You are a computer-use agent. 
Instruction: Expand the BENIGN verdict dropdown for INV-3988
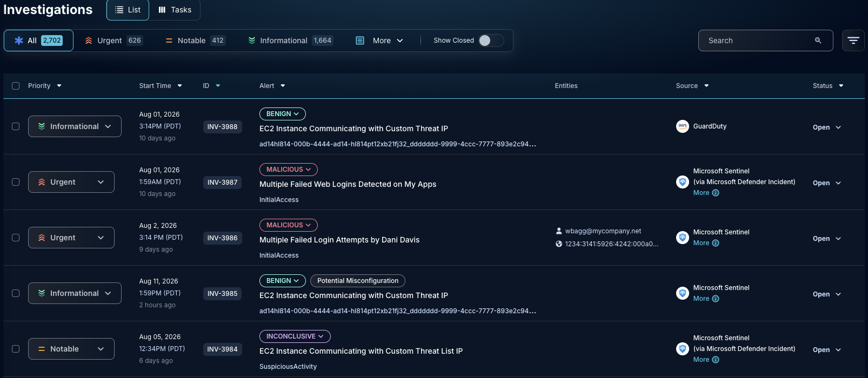click(x=283, y=114)
